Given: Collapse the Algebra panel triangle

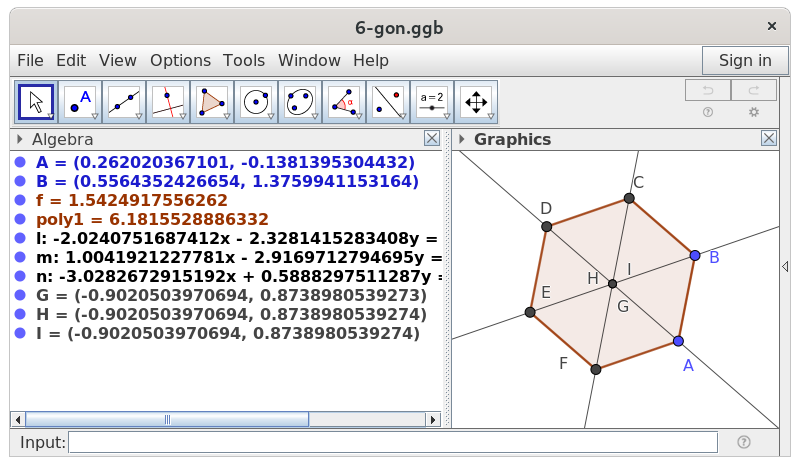Looking at the screenshot, I should pyautogui.click(x=20, y=140).
